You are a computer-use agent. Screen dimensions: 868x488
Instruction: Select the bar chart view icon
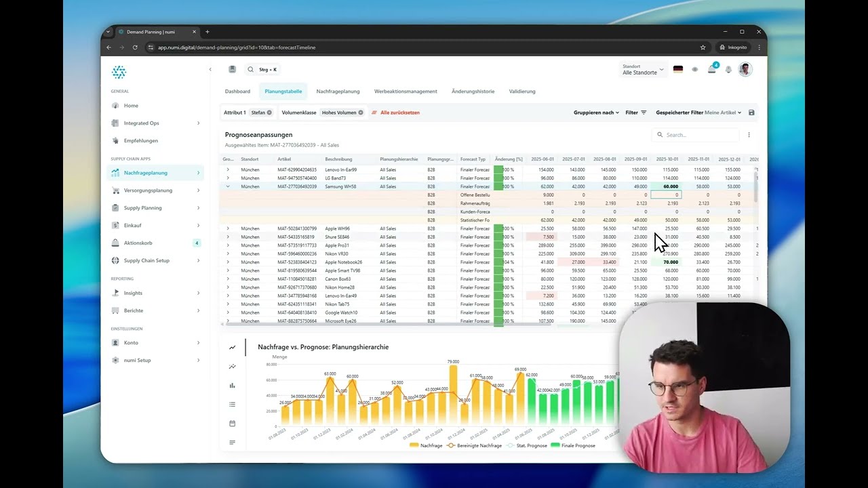[232, 385]
